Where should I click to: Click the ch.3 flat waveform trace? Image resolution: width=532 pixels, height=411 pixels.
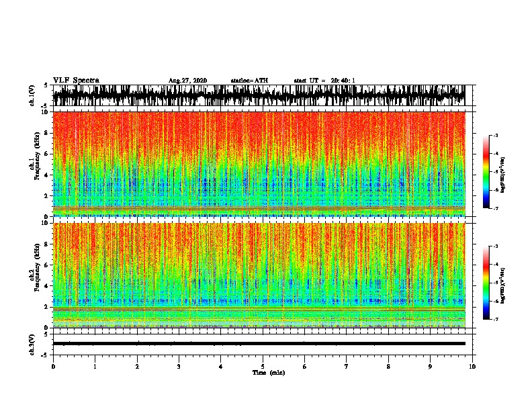[259, 344]
